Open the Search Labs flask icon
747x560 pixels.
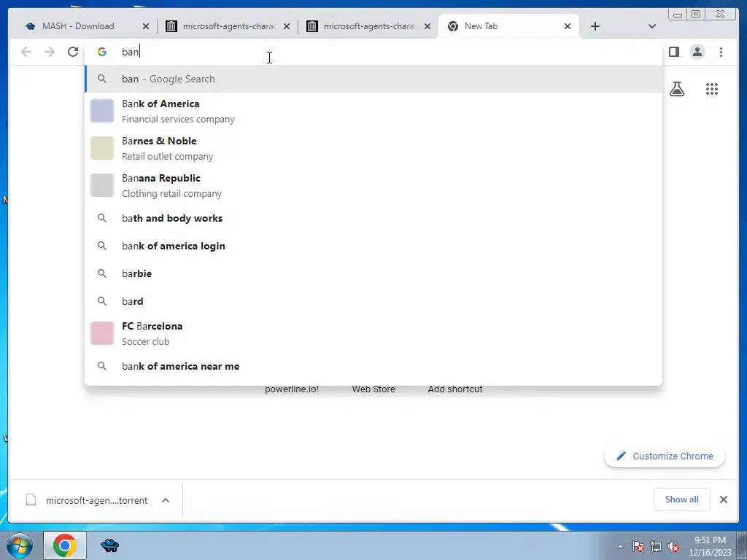[x=676, y=89]
